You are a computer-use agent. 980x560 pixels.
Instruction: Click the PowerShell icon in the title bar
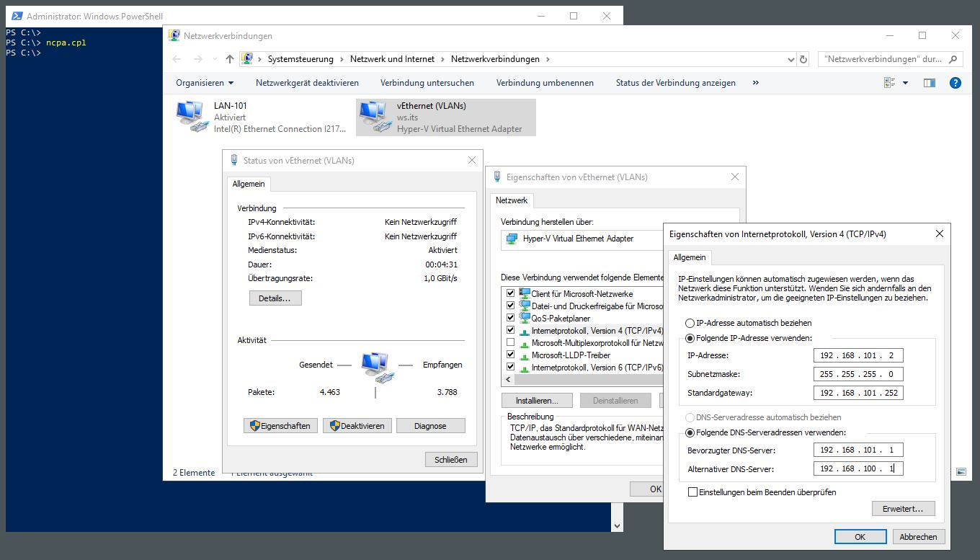coord(16,16)
